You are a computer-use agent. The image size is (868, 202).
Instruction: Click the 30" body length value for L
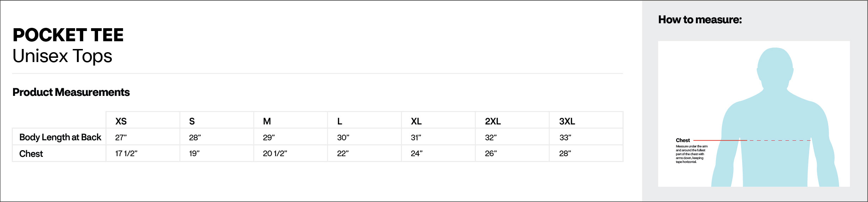coord(343,137)
